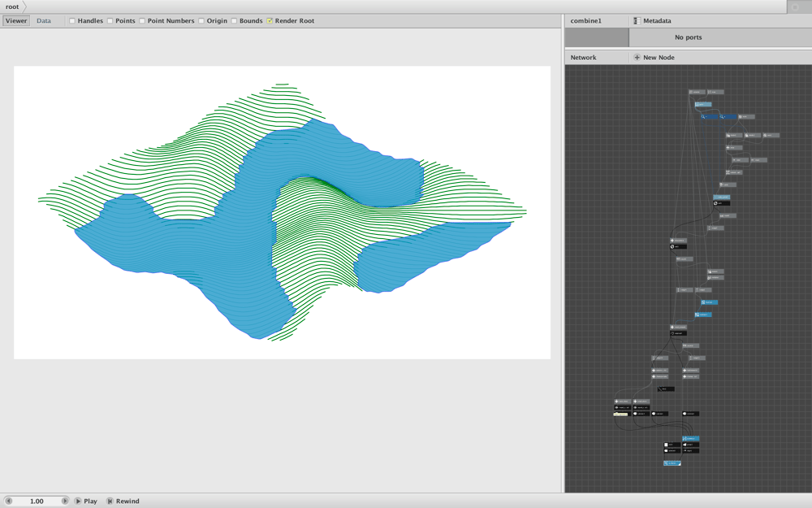Click the frame number field showing 1.00
The width and height of the screenshot is (812, 508).
37,501
